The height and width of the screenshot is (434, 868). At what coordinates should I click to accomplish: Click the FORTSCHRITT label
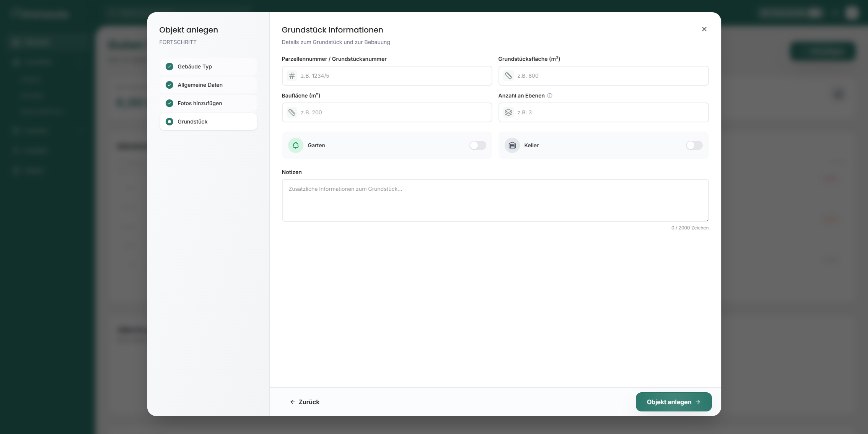tap(178, 42)
